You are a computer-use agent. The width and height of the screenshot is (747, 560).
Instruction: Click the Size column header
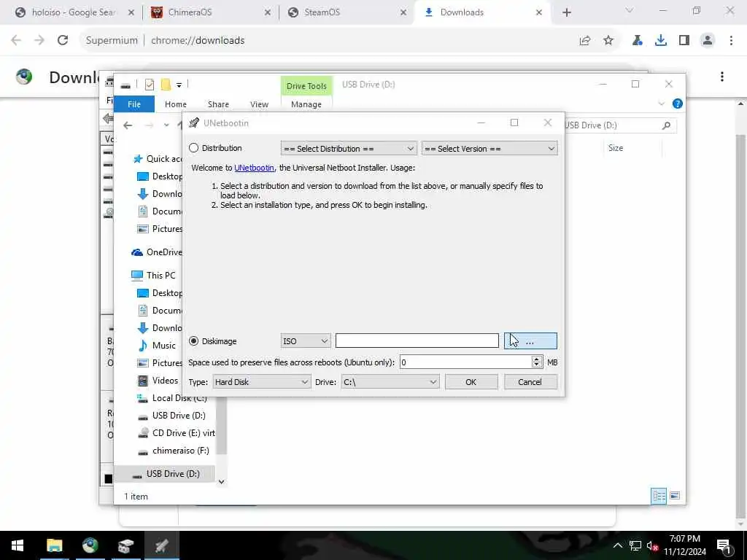(x=615, y=148)
